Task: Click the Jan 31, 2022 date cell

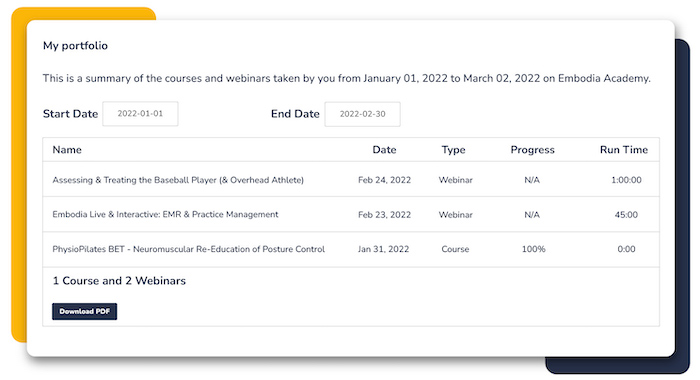Action: [x=383, y=249]
